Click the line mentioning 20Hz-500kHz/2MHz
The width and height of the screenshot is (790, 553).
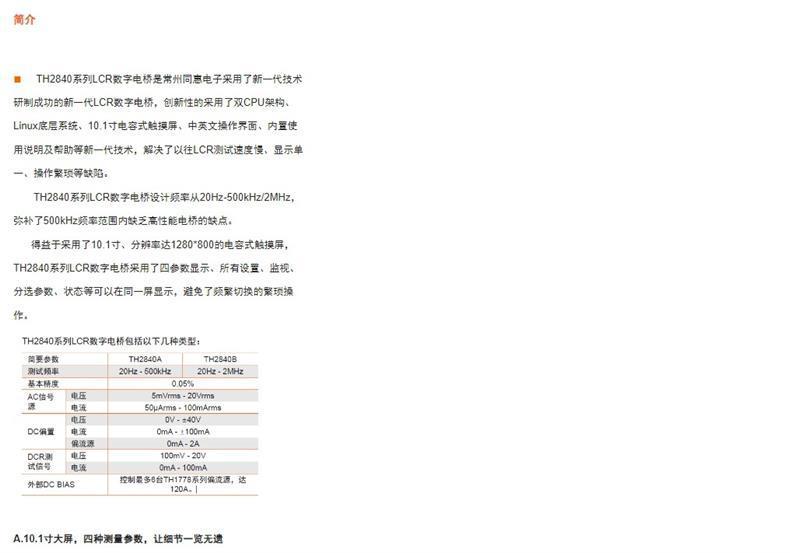coord(164,197)
